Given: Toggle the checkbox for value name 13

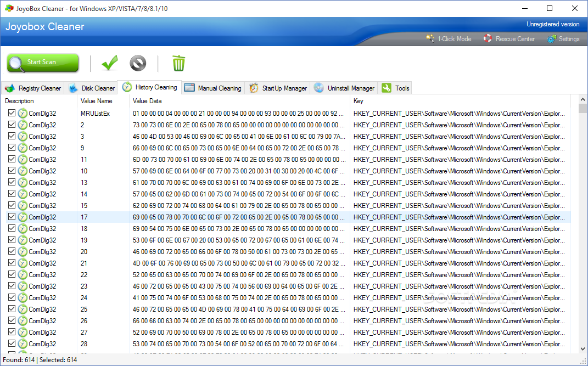Looking at the screenshot, I should point(12,182).
